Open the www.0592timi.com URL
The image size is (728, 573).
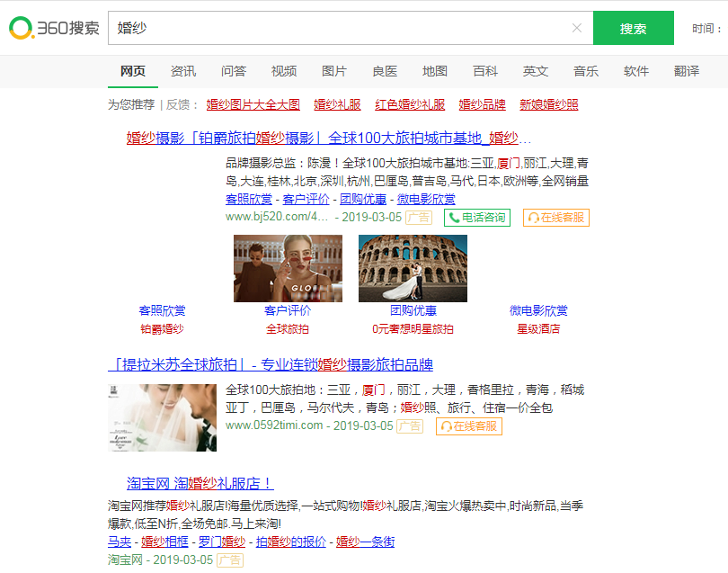pos(274,425)
